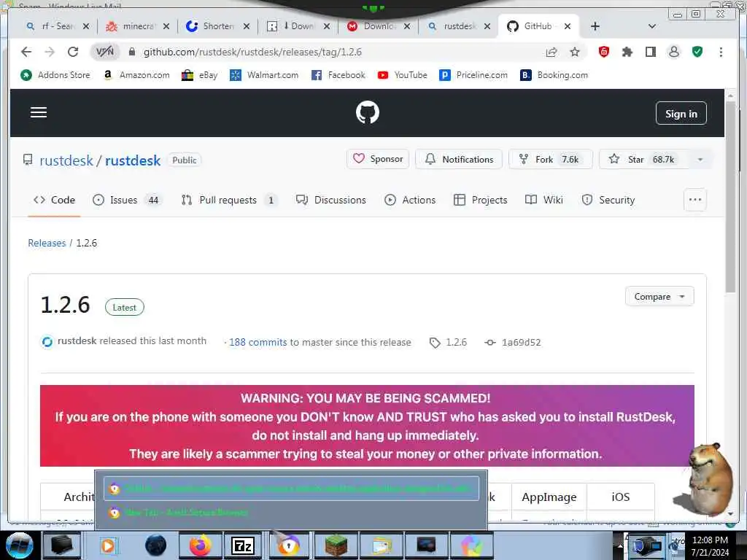Open the eBay bookmark
The height and width of the screenshot is (560, 747).
[x=200, y=75]
